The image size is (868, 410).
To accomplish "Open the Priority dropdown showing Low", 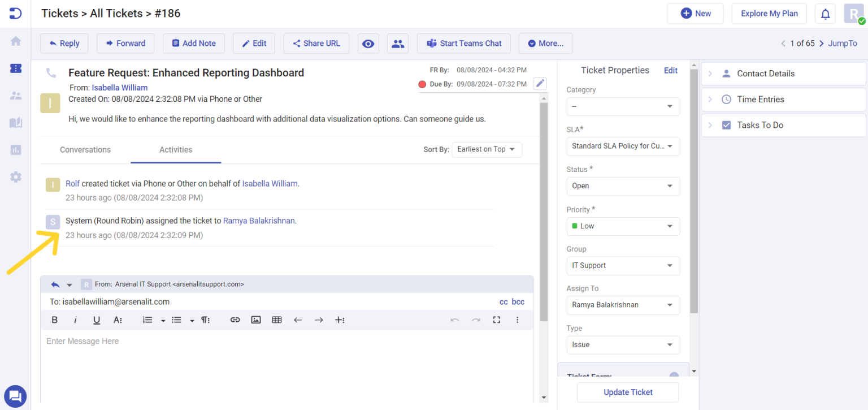I will 623,226.
